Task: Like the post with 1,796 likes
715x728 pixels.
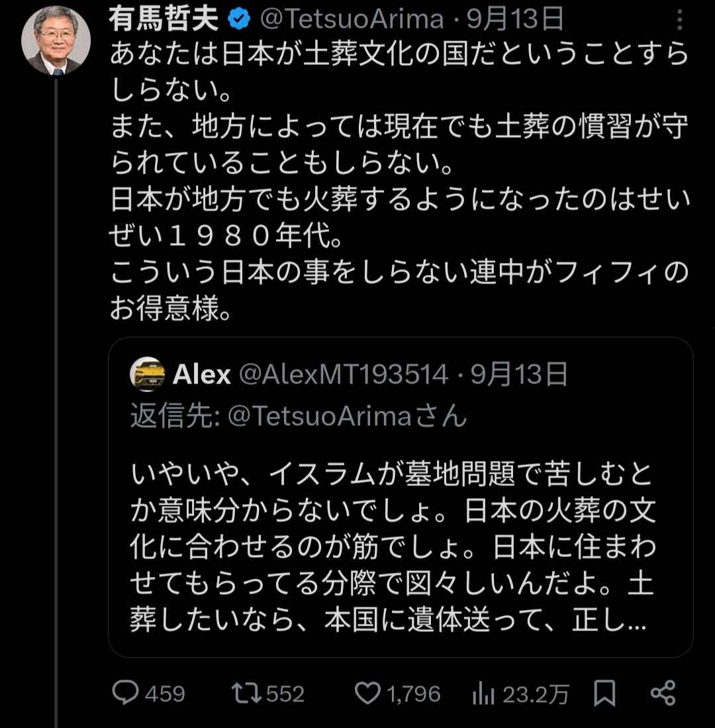Action: 367,693
